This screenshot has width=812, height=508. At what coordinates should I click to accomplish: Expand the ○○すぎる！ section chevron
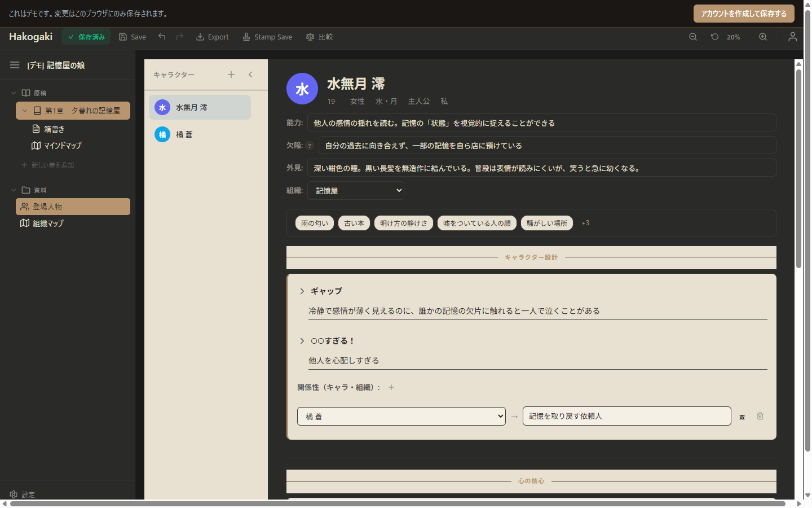[302, 341]
